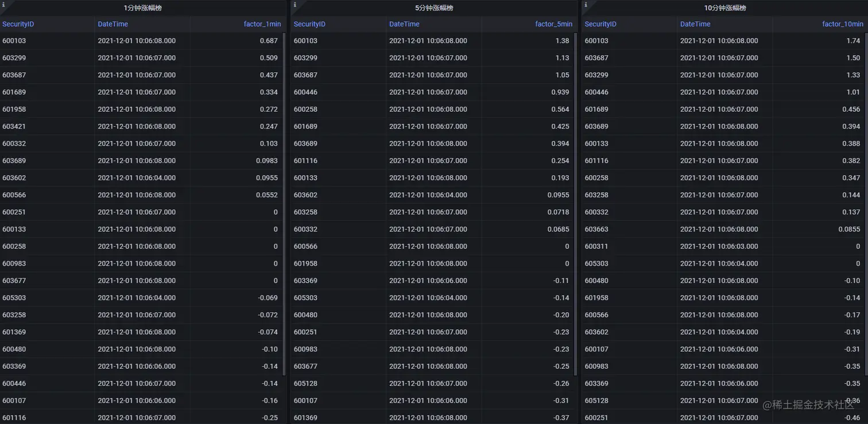Select factor_5min value 0.0685
Screen dimensions: 868x424
[558, 229]
